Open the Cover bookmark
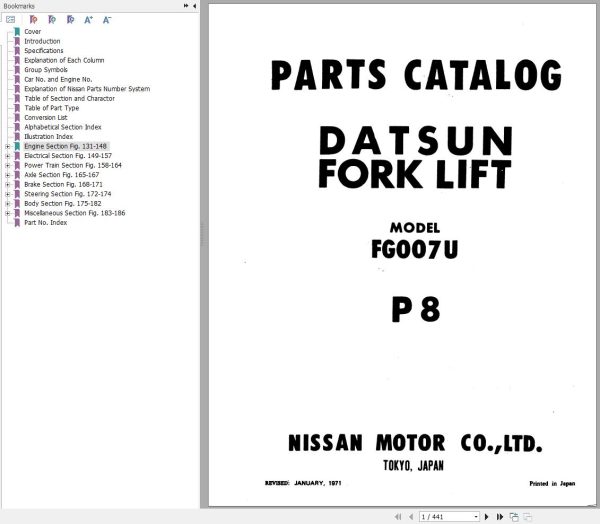Viewport: 600px width, 524px height. point(33,31)
